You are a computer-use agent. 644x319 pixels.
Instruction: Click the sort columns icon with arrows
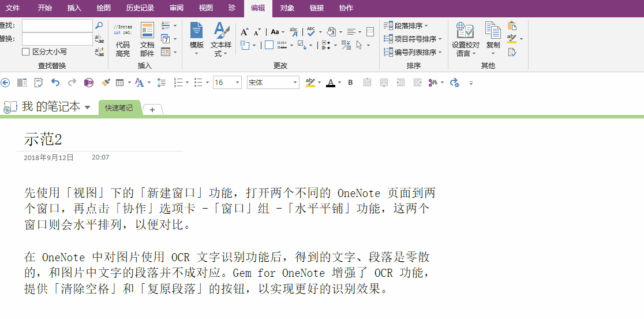[346, 45]
